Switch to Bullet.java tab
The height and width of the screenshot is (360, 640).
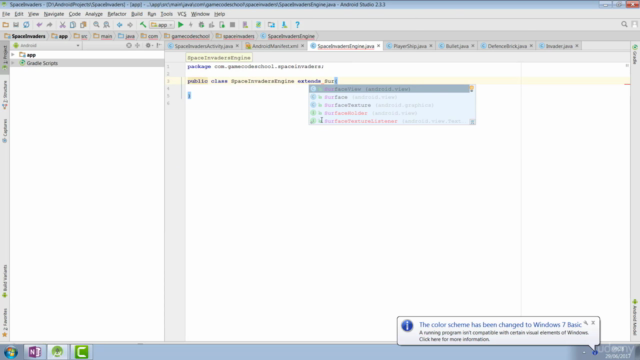pyautogui.click(x=457, y=46)
